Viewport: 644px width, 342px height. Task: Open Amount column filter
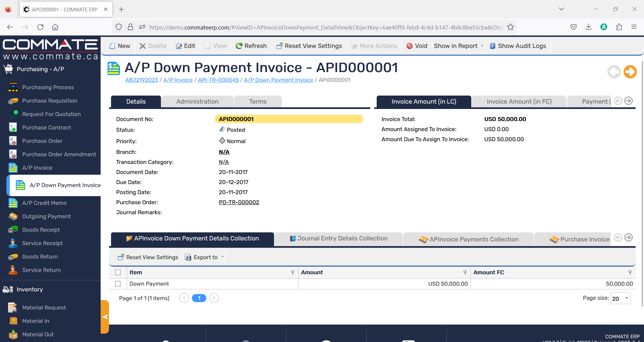[465, 272]
